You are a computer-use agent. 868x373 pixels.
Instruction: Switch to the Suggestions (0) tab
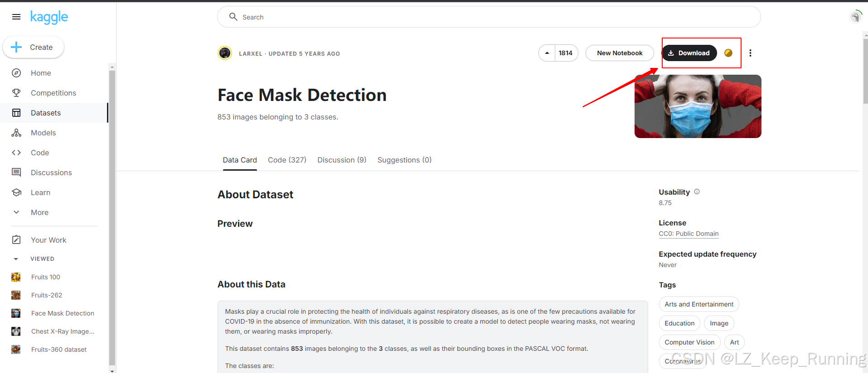pyautogui.click(x=404, y=160)
